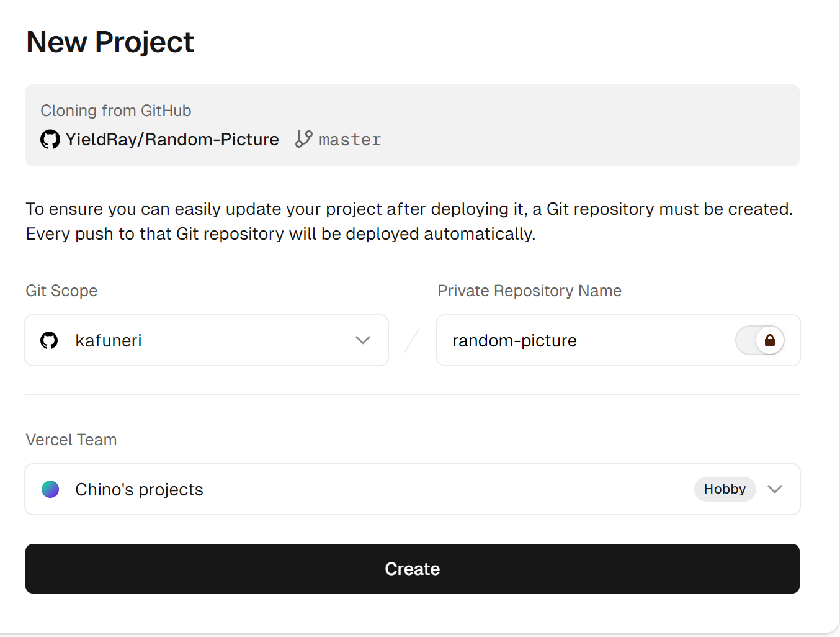Click the New Project heading

tap(110, 42)
